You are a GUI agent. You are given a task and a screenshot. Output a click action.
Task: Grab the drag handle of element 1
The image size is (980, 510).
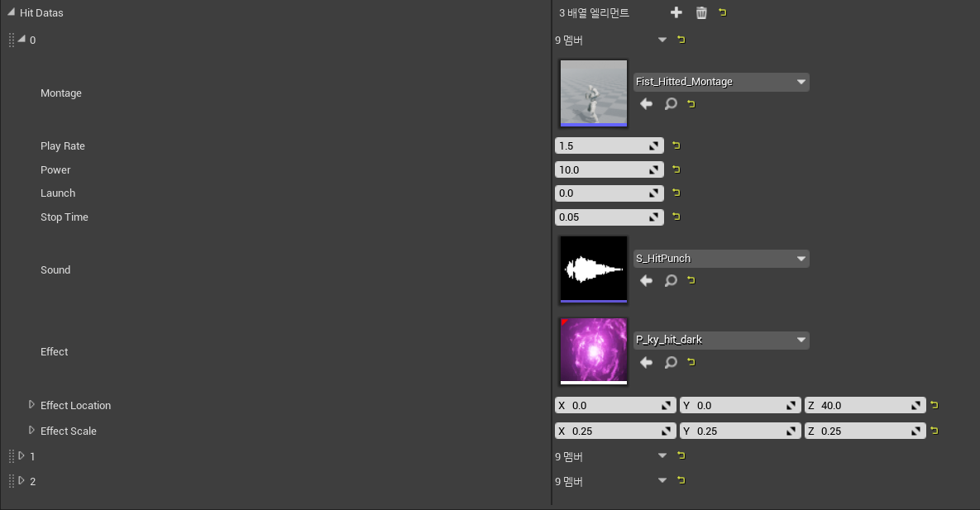click(x=12, y=456)
